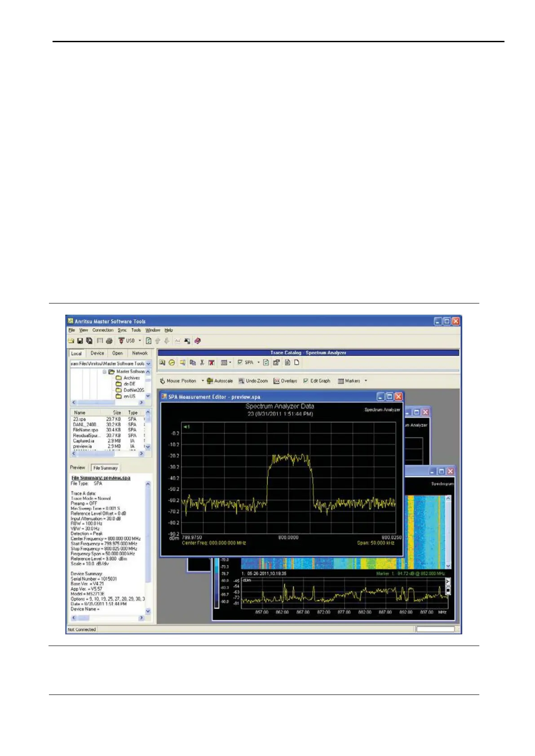Click the upload arrow icon in main toolbar
The image size is (535, 756).
[x=158, y=341]
